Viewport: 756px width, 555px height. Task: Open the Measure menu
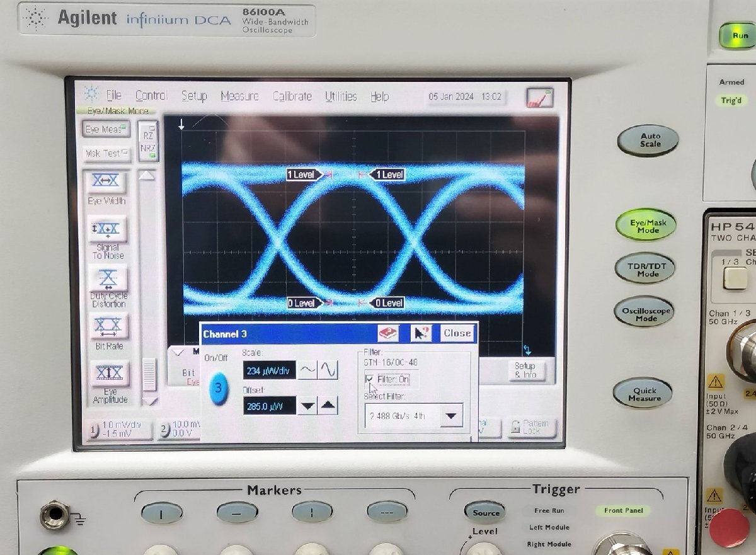pyautogui.click(x=239, y=96)
